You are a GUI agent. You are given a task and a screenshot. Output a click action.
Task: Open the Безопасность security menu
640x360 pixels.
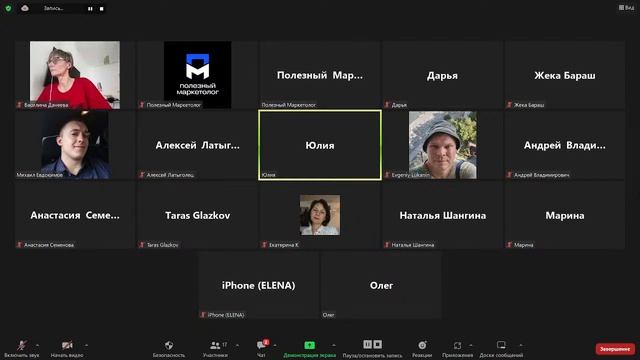click(x=169, y=349)
